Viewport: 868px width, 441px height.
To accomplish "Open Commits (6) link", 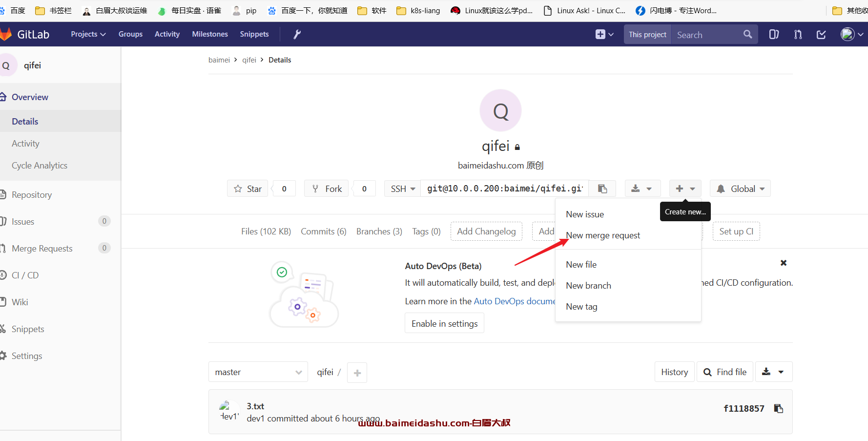I will click(324, 231).
